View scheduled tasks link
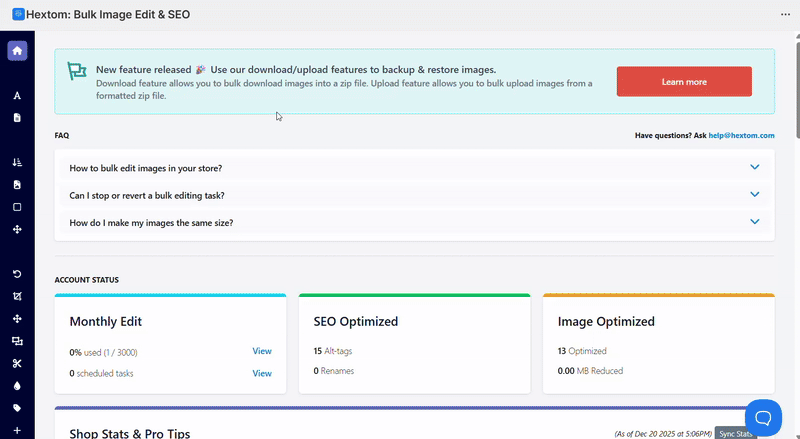This screenshot has width=800, height=439. pyautogui.click(x=262, y=374)
